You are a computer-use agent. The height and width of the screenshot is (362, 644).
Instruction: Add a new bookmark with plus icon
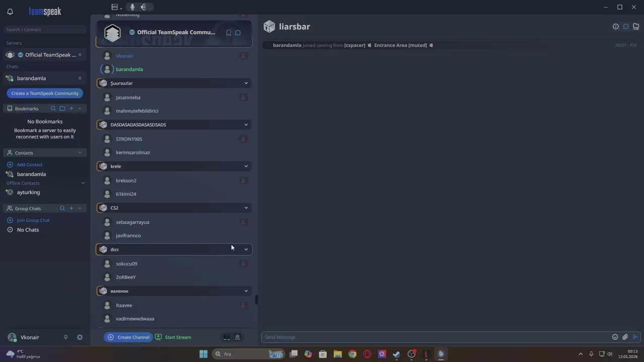pos(71,109)
